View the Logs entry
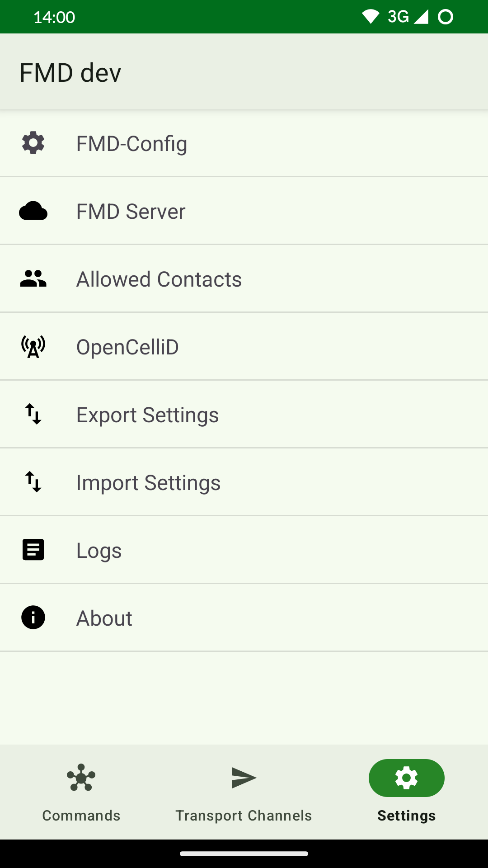The width and height of the screenshot is (488, 868). (x=99, y=551)
